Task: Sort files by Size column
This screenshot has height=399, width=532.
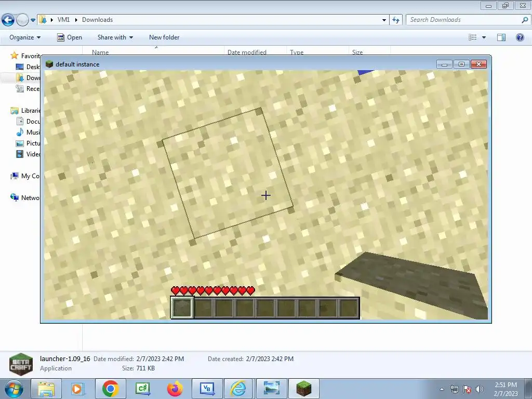Action: click(357, 52)
